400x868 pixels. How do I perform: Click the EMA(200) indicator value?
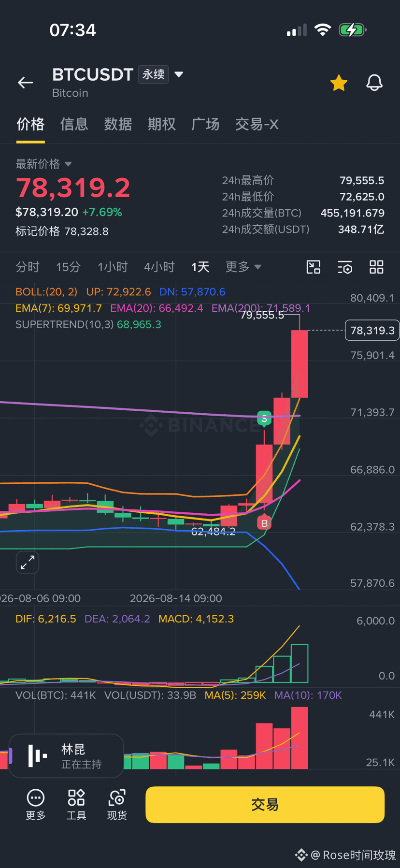click(x=261, y=308)
